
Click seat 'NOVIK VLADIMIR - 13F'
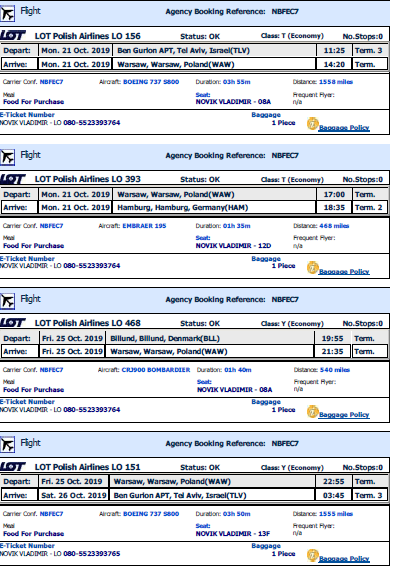pos(233,534)
